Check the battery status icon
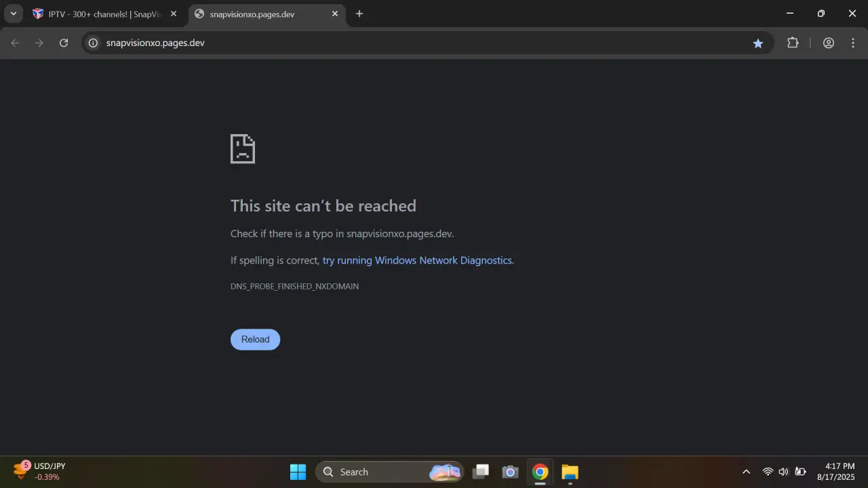Screen dimensions: 868x488 tap(801, 472)
